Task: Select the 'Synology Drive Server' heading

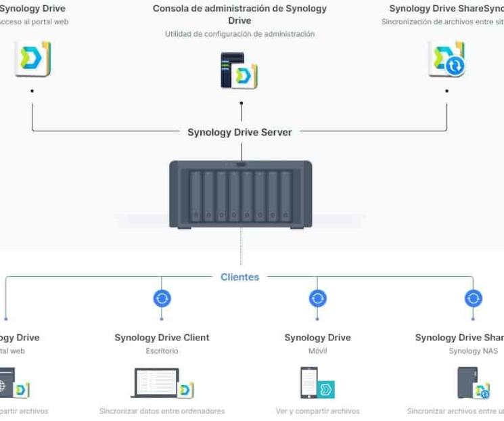Action: (x=239, y=132)
